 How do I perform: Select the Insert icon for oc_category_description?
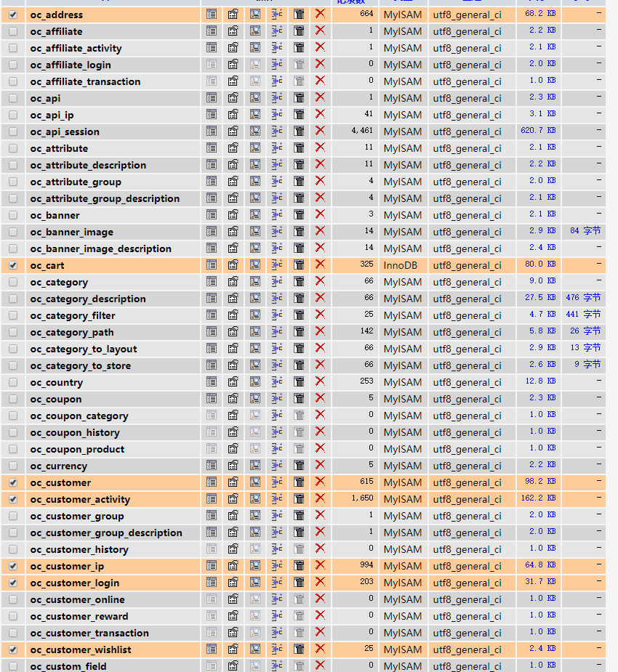pyautogui.click(x=277, y=299)
